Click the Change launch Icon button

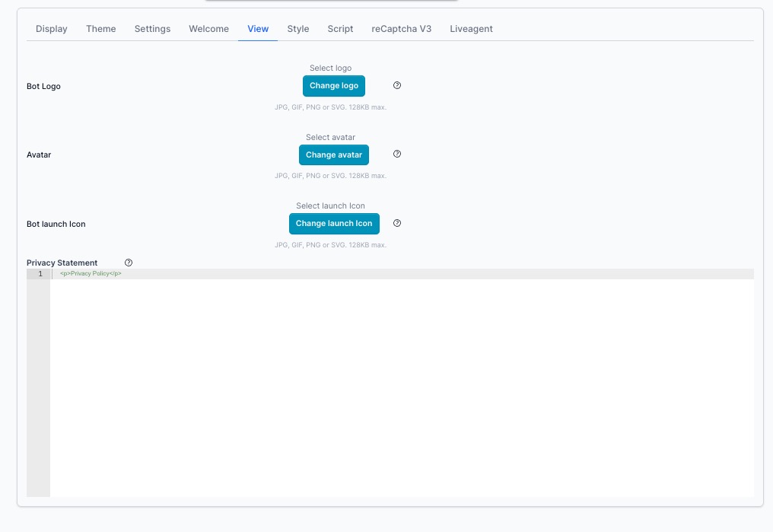(x=333, y=223)
